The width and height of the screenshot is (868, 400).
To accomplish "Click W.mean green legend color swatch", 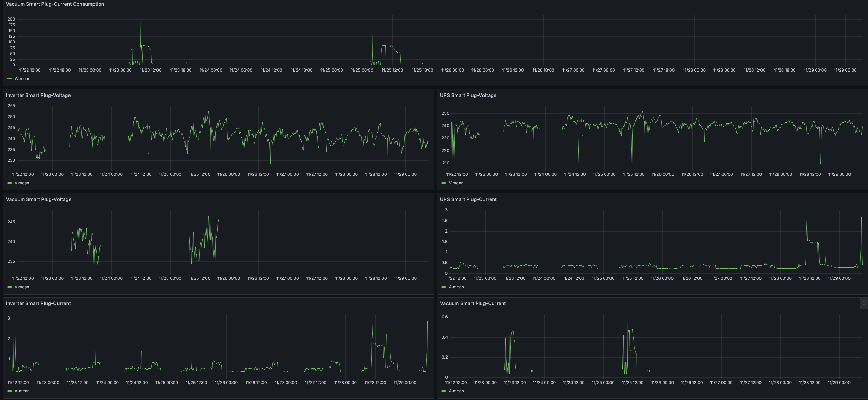I will point(10,79).
